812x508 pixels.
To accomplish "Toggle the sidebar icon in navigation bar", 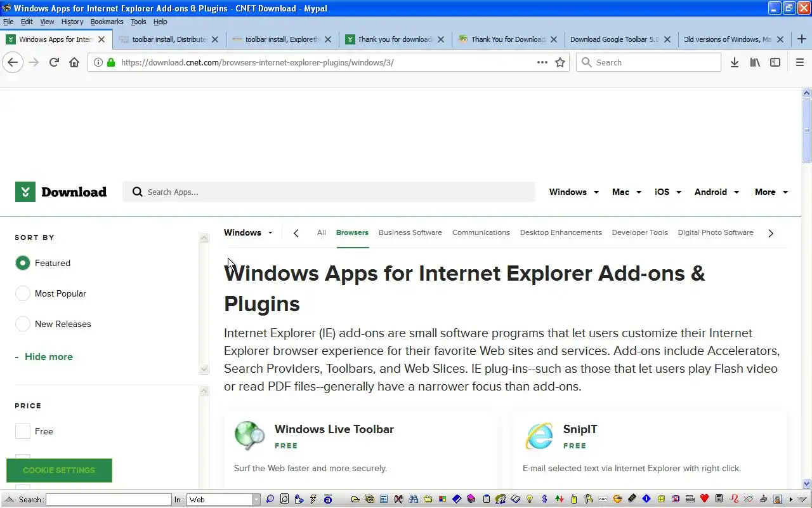I will [775, 62].
